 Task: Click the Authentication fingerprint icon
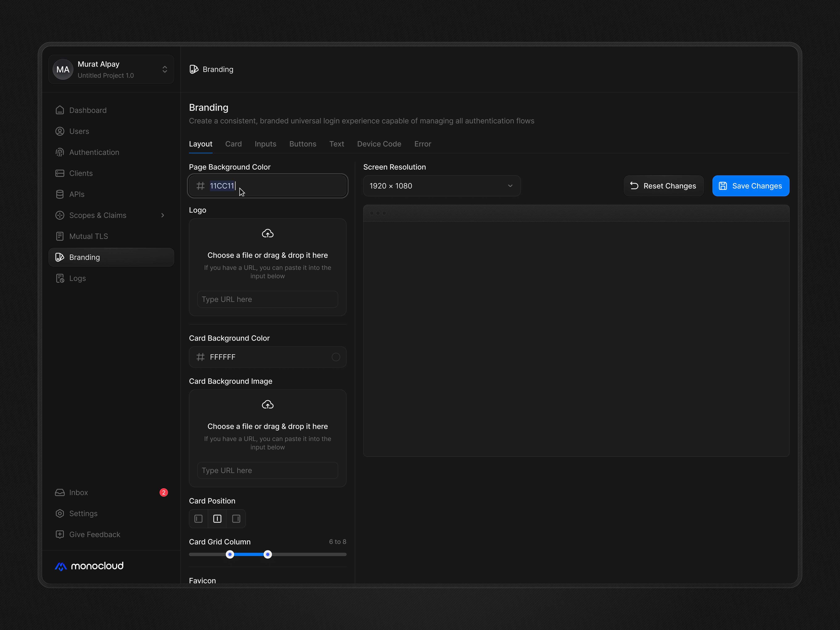tap(60, 152)
